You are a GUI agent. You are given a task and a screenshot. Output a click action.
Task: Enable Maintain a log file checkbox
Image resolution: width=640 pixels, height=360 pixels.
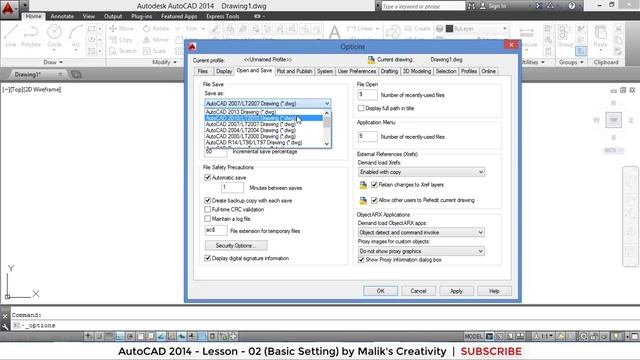coord(207,219)
